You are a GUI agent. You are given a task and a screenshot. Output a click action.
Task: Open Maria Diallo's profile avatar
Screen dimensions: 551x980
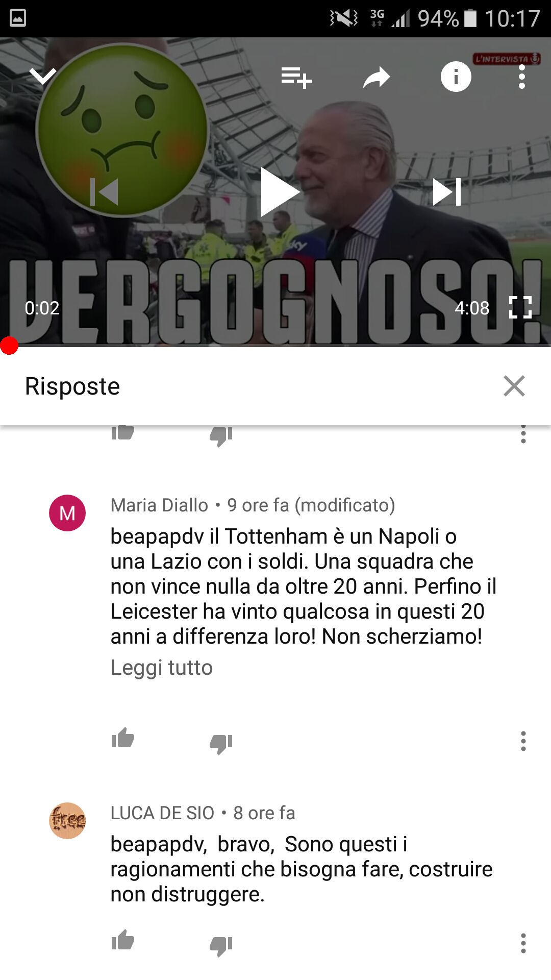(x=67, y=513)
